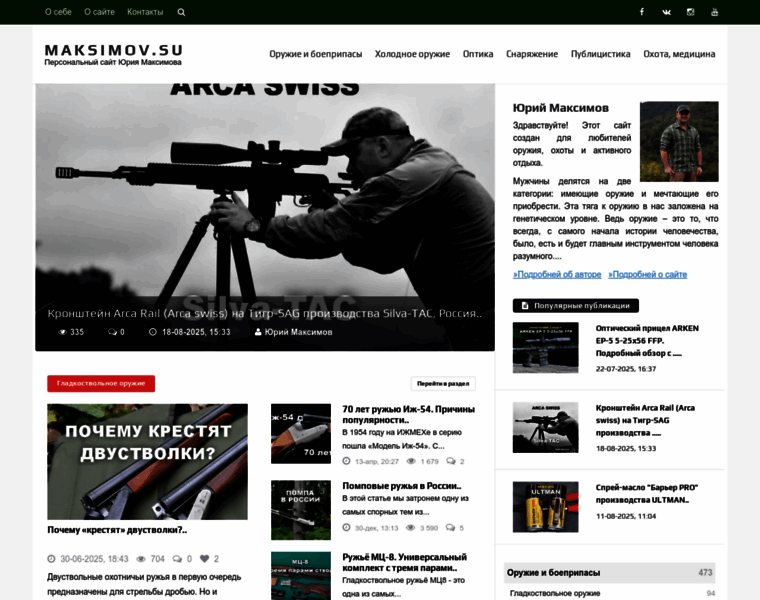This screenshot has height=600, width=760.
Task: Open the Охота, медицина menu
Action: (x=679, y=54)
